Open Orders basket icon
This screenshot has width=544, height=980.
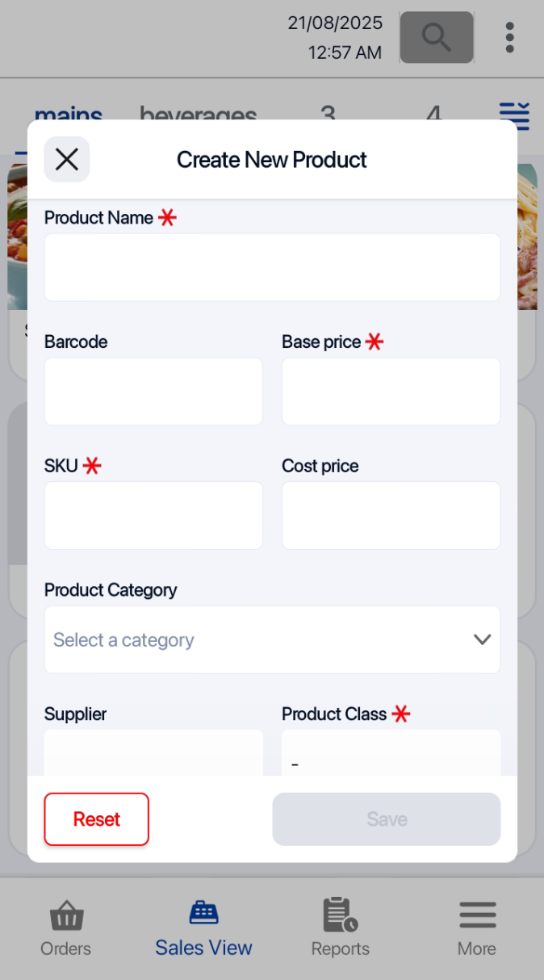(x=66, y=916)
